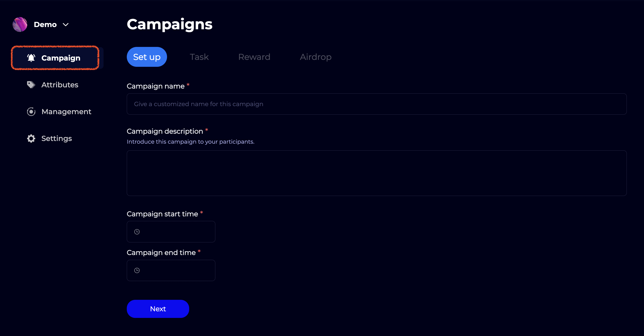Image resolution: width=644 pixels, height=336 pixels.
Task: Open the Campaign sidebar section
Action: [61, 58]
